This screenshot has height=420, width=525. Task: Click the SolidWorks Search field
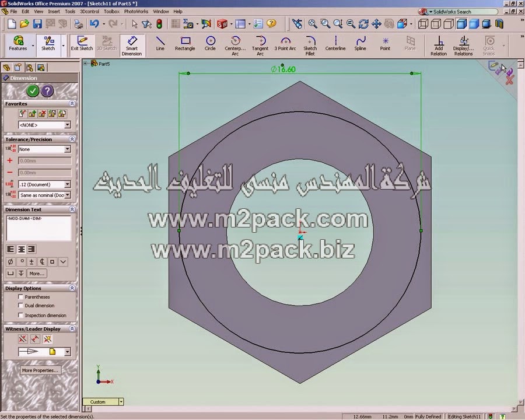(463, 12)
